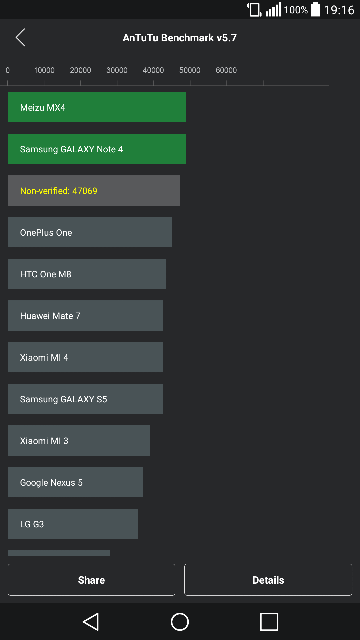Select the OnePlus One bar
The image size is (360, 640).
[90, 232]
